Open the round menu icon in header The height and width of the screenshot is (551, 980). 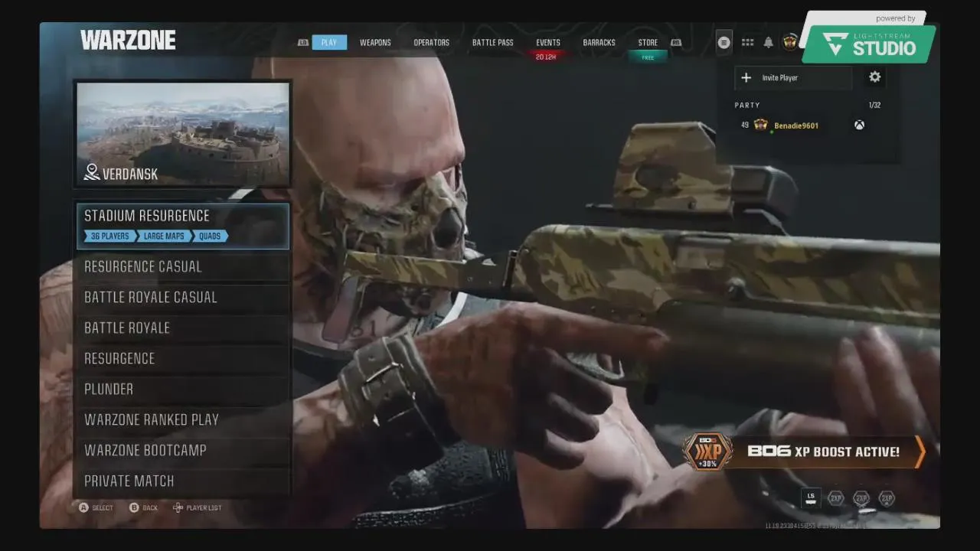[724, 43]
